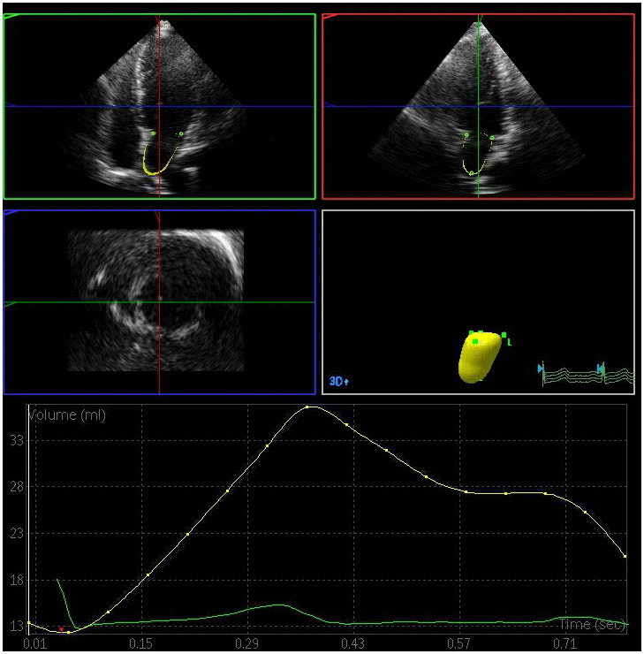
Task: Click the green L landmark label beside the model
Action: pyautogui.click(x=510, y=342)
